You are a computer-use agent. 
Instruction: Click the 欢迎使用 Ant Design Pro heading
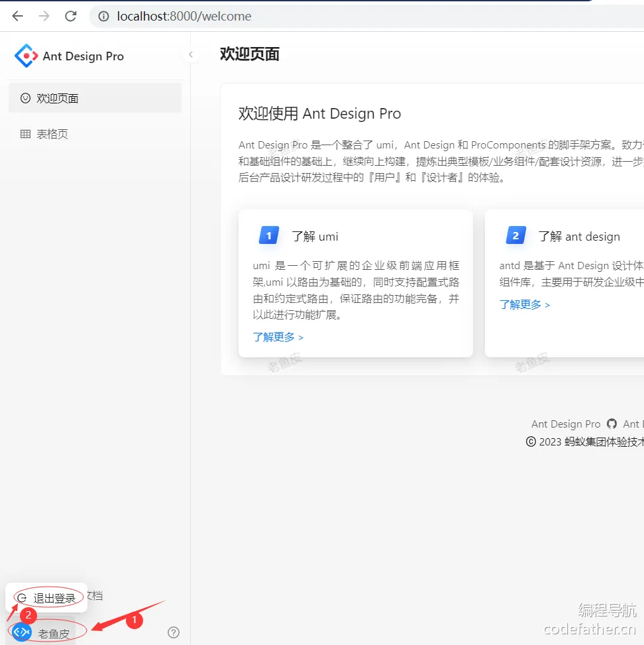coord(319,113)
